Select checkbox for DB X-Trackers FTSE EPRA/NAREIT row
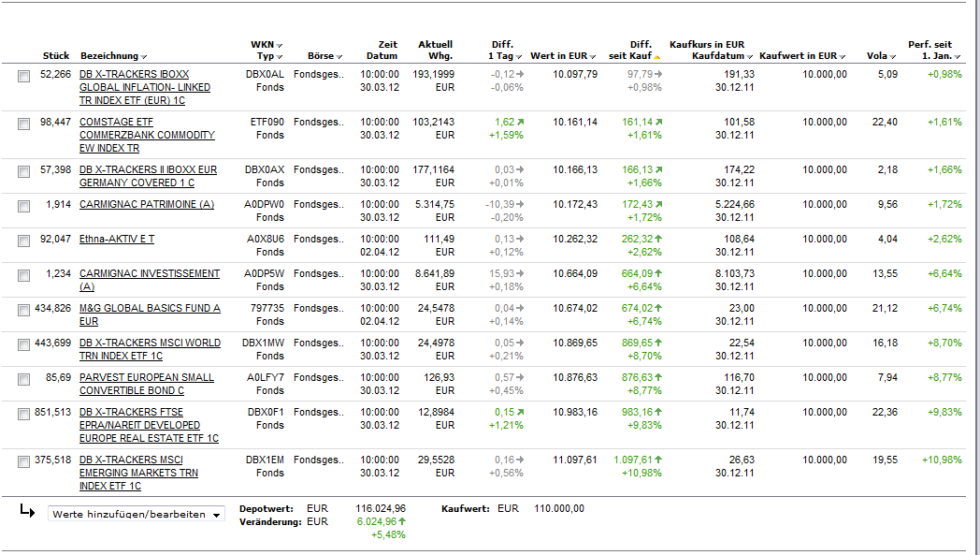Viewport: 980px width, 555px height. coord(23,415)
